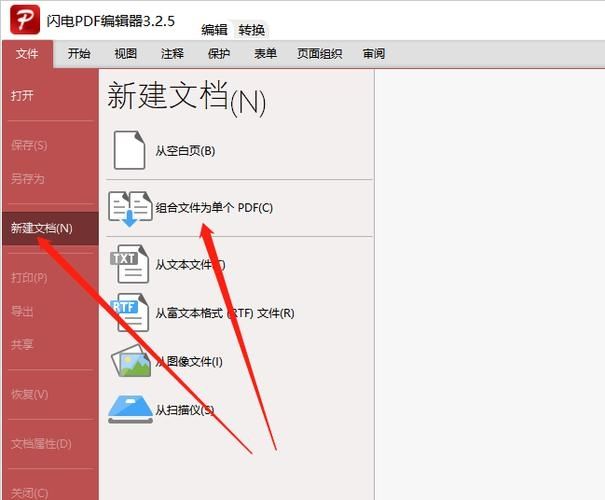605x500 pixels.
Task: Click 编辑 in the title bar
Action: click(x=214, y=30)
